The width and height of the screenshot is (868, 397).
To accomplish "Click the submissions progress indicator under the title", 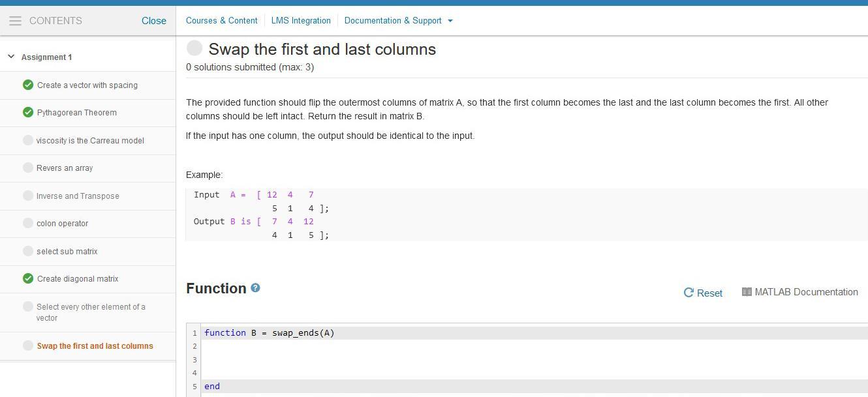I will coord(250,67).
